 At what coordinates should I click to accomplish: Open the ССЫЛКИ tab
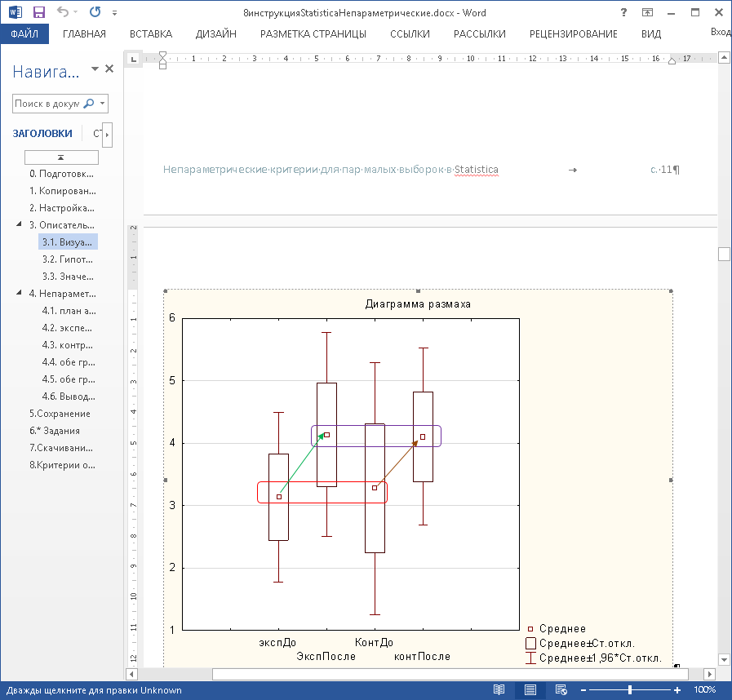click(x=410, y=34)
